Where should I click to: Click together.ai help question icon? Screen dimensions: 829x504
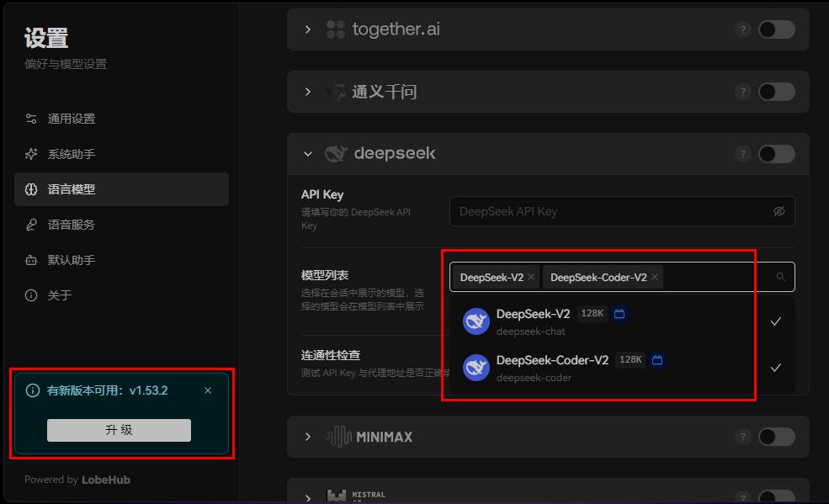tap(743, 29)
